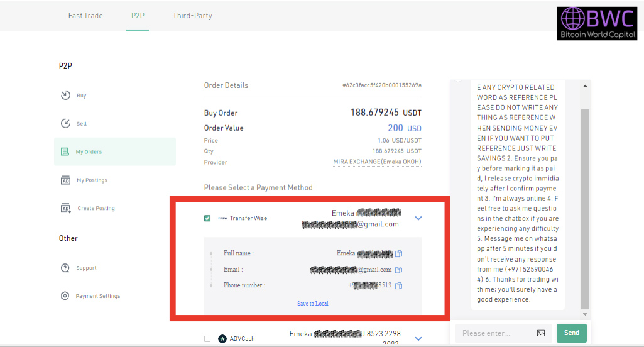
Task: Click the Transfer Wise logo icon
Action: (222, 218)
